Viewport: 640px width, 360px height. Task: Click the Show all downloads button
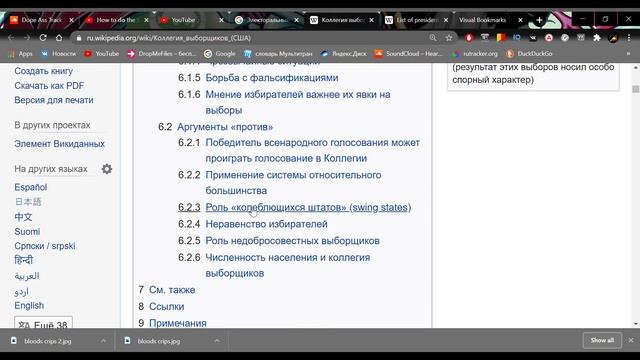pos(602,340)
